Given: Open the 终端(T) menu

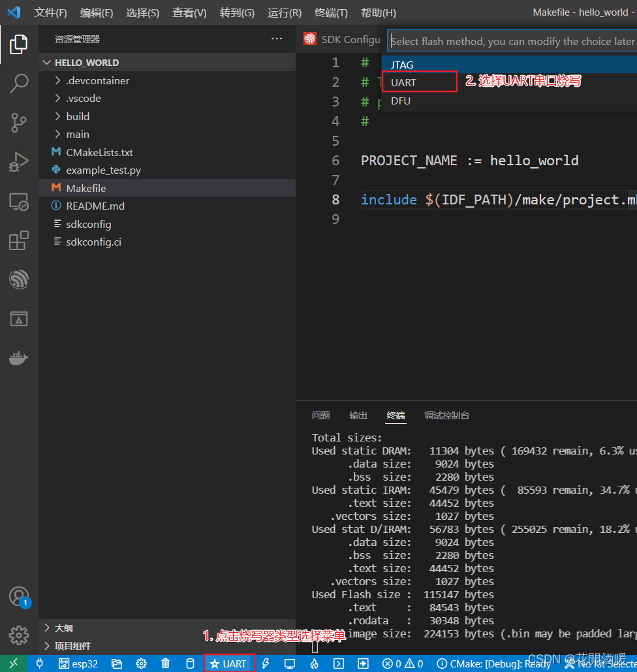Looking at the screenshot, I should (331, 13).
